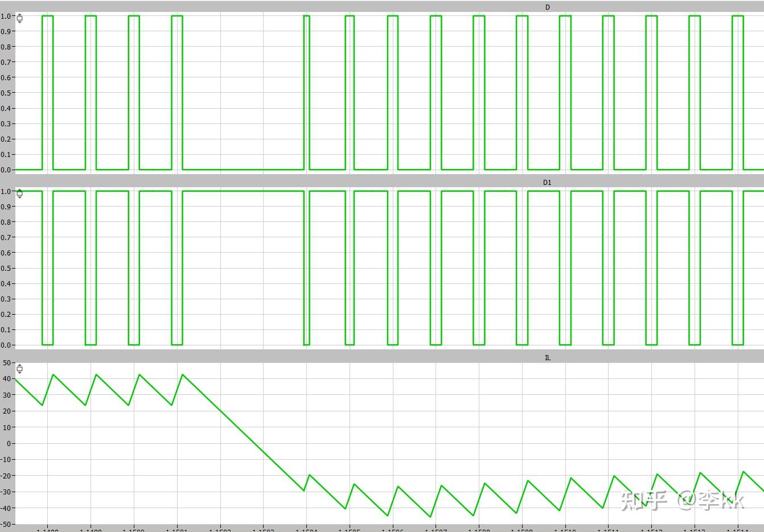Click the D plot axis scaling icon
764x532 pixels.
(x=19, y=18)
